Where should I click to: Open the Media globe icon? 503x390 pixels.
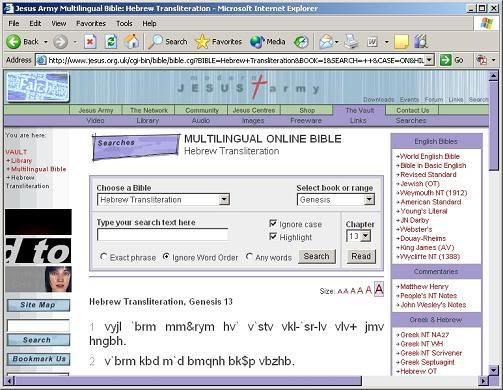(257, 42)
